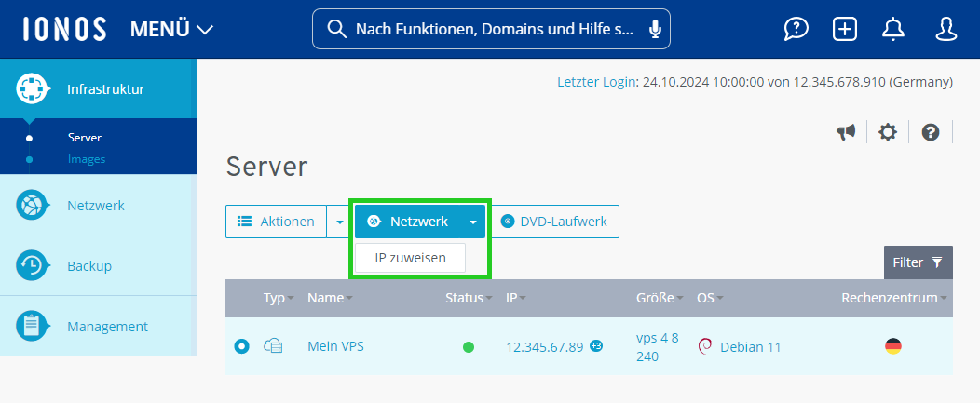Open the MENÜ dropdown
Image resolution: width=980 pixels, height=403 pixels.
(172, 30)
